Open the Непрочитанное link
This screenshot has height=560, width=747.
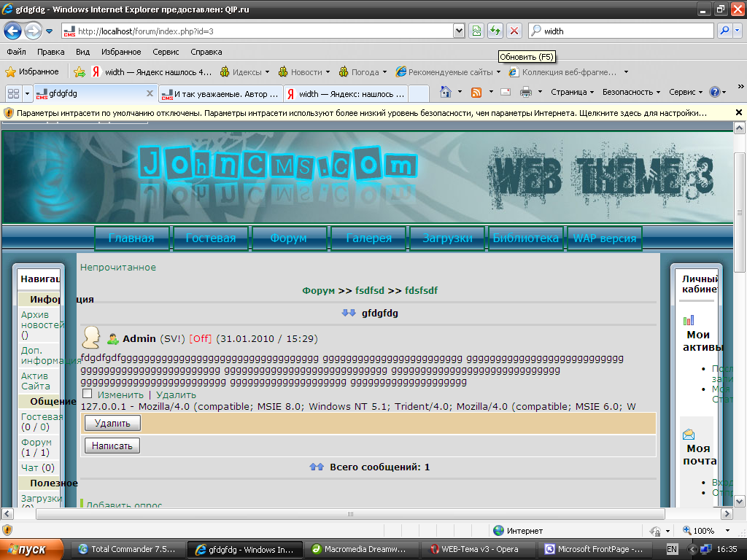tap(118, 267)
